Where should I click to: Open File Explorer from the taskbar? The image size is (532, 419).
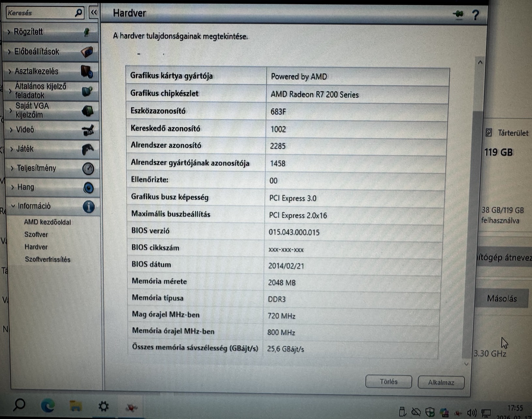(x=76, y=406)
